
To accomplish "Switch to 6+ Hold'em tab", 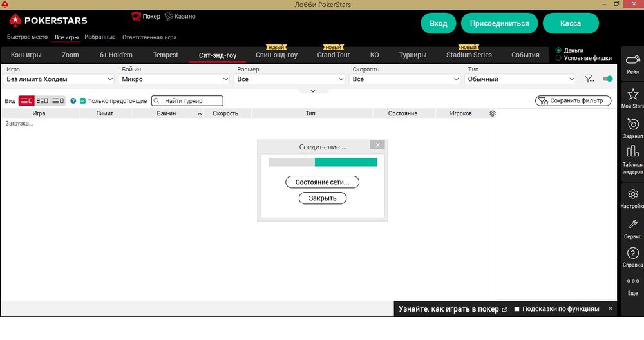I will point(116,55).
